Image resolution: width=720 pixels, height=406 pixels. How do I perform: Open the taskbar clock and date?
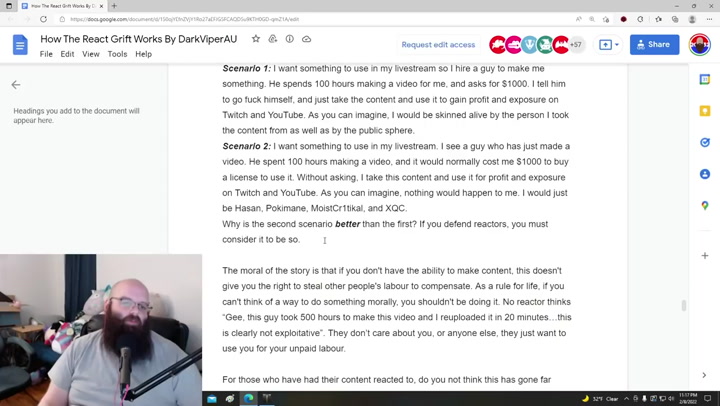coord(687,398)
